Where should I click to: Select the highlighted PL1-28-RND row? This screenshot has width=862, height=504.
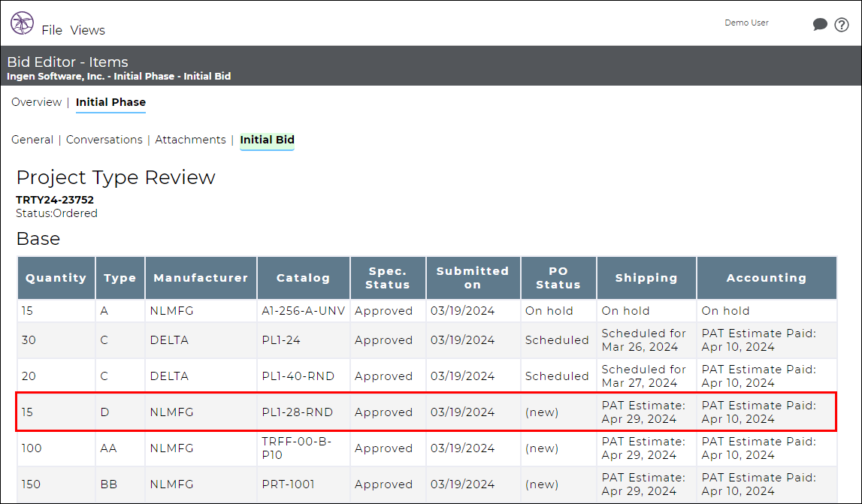(301, 412)
